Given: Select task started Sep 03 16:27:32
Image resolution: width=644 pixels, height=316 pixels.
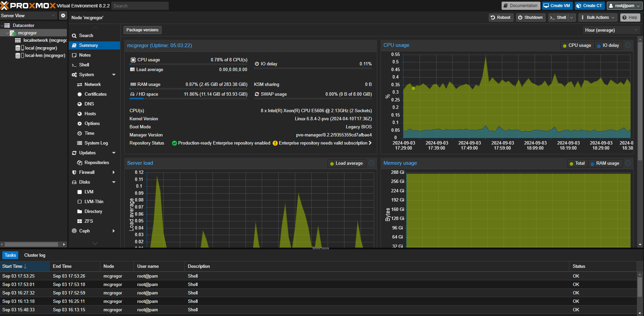Looking at the screenshot, I should [x=318, y=293].
